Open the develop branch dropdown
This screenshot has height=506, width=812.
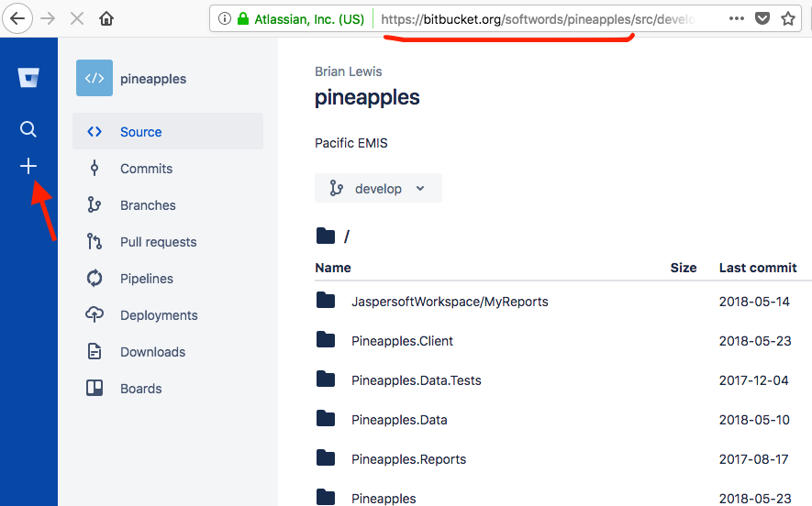(378, 189)
